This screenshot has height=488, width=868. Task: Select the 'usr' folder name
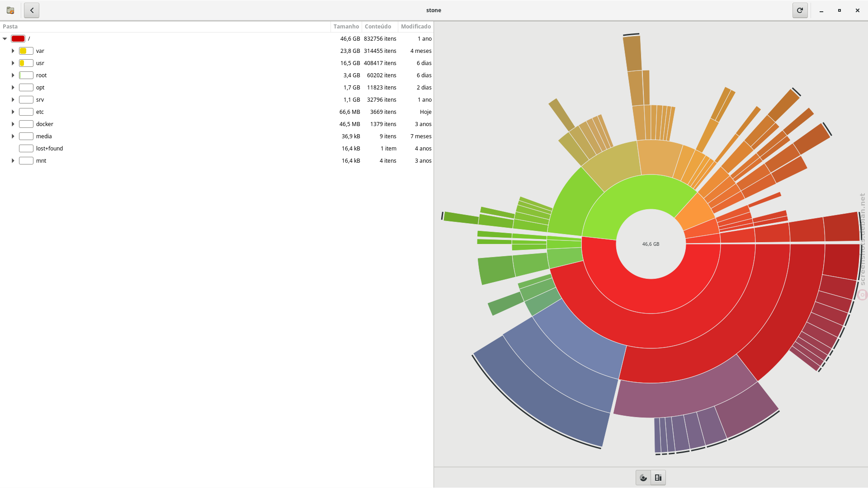pos(40,63)
